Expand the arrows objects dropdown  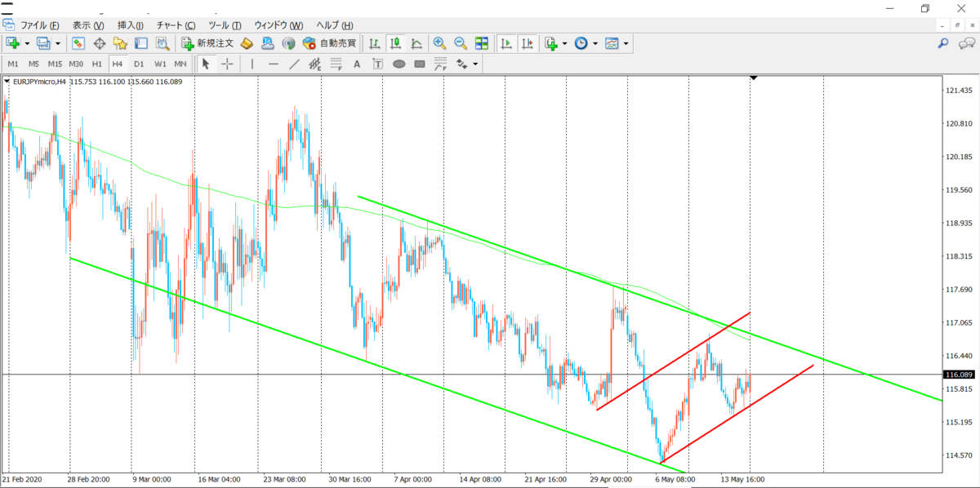(474, 64)
